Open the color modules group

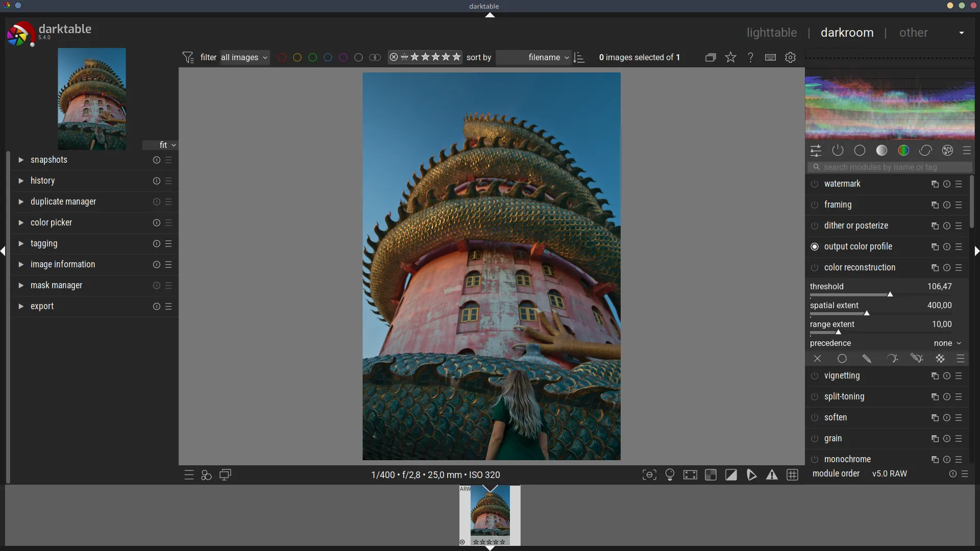pyautogui.click(x=904, y=151)
